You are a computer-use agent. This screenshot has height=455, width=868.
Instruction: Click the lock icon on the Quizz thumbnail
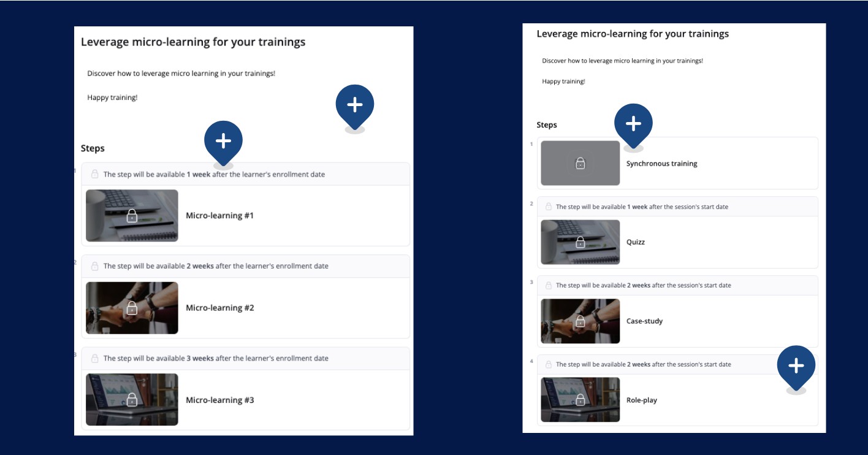(580, 242)
